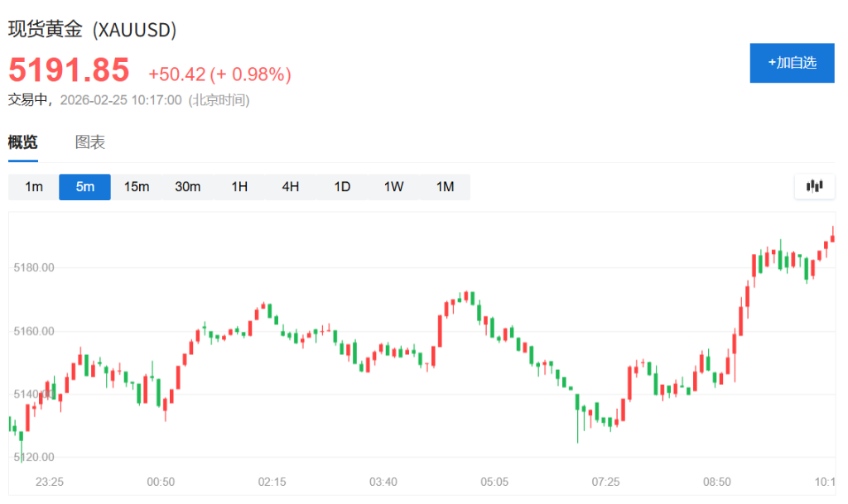Select the 1m timeframe
The height and width of the screenshot is (504, 848).
34,187
